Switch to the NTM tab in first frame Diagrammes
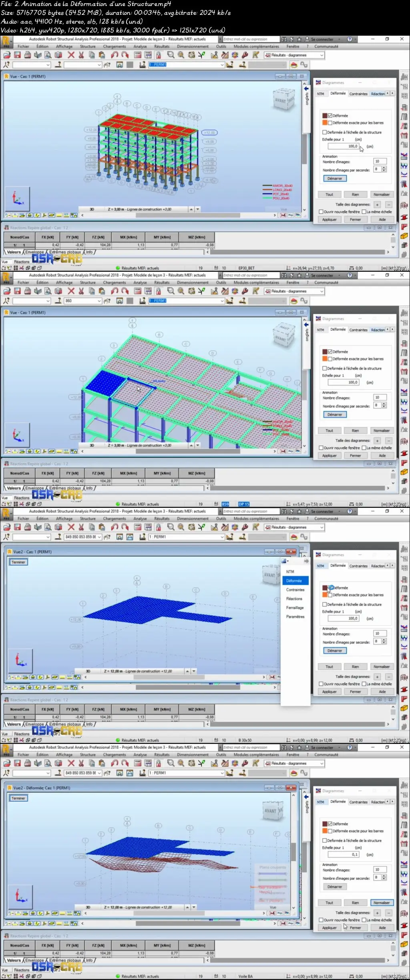The width and height of the screenshot is (410, 980). click(321, 94)
